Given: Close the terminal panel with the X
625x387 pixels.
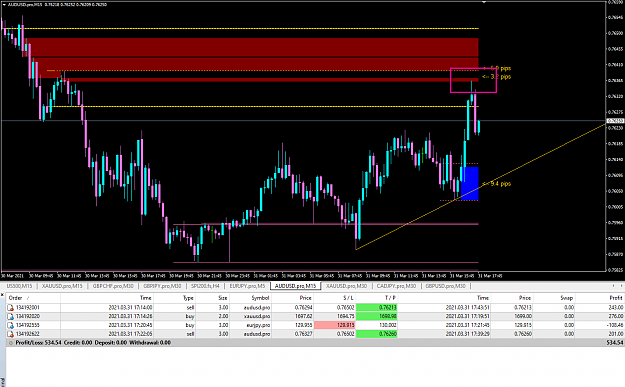Looking at the screenshot, I should pyautogui.click(x=2, y=295).
